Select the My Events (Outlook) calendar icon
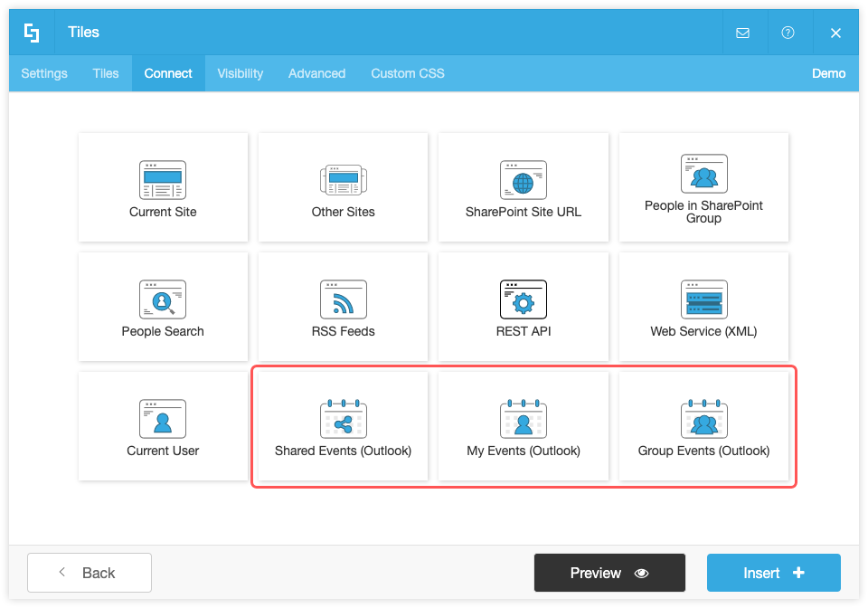Viewport: 868px width, 608px height. coord(524,419)
